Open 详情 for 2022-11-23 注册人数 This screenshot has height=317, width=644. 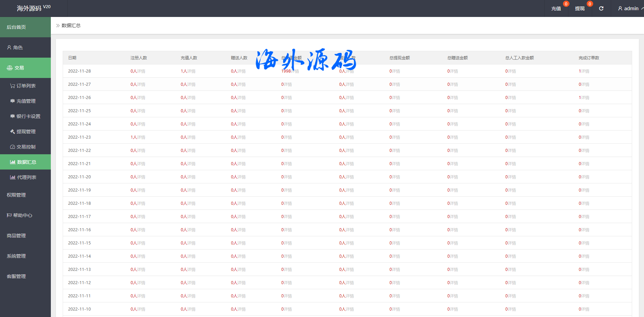click(x=141, y=137)
